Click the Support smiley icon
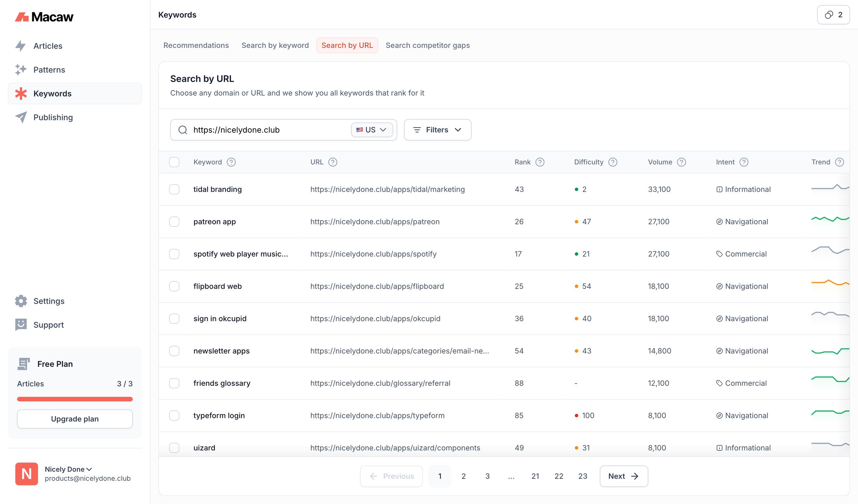 21,325
